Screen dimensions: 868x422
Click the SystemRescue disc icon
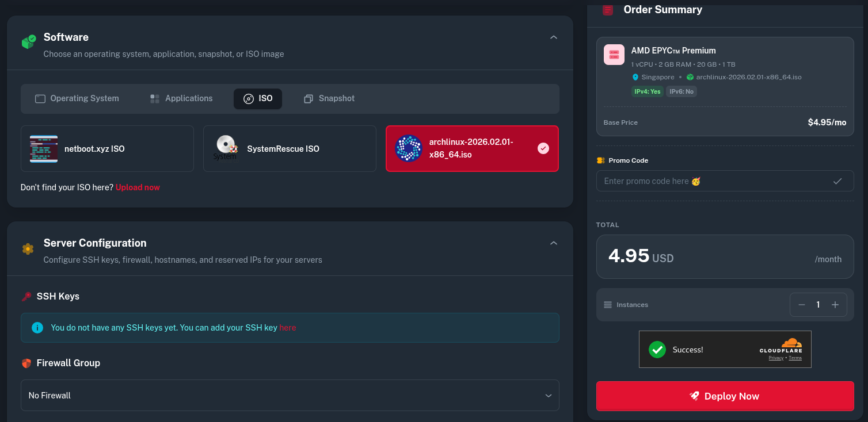(226, 148)
